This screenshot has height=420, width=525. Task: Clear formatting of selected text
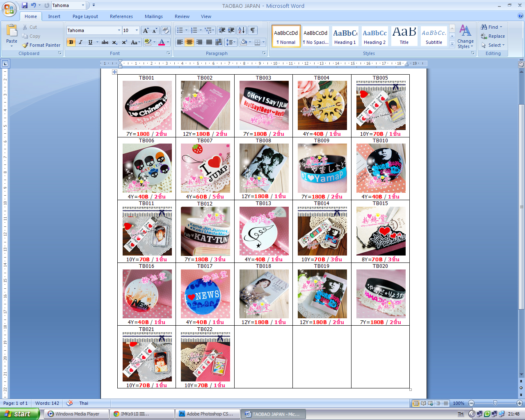166,30
